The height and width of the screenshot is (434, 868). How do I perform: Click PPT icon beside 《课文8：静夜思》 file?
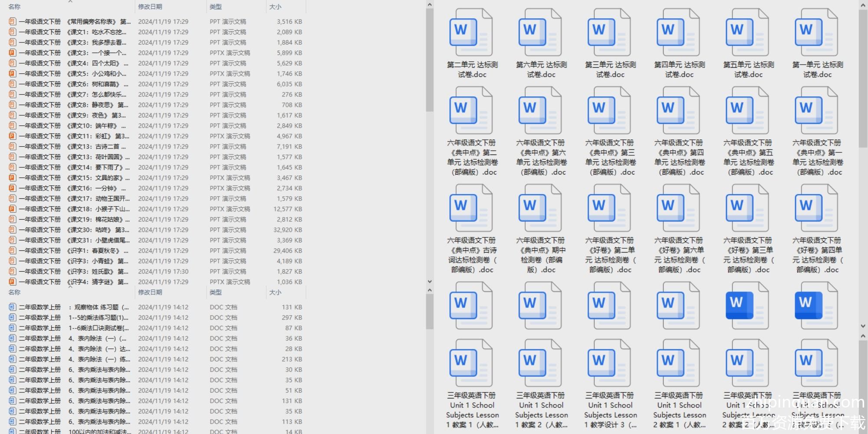click(x=13, y=105)
